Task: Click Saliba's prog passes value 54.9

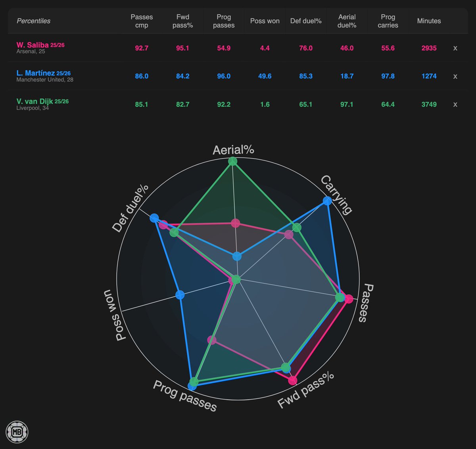Action: (x=224, y=48)
